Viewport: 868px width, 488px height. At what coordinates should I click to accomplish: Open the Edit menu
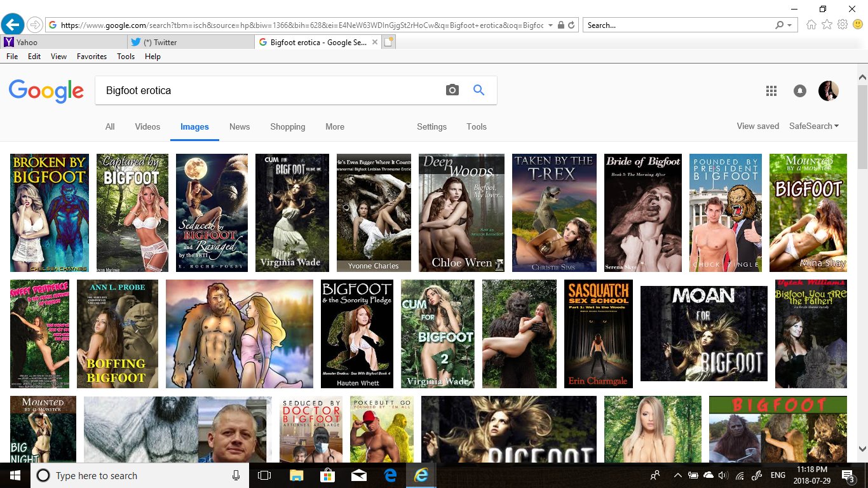34,57
